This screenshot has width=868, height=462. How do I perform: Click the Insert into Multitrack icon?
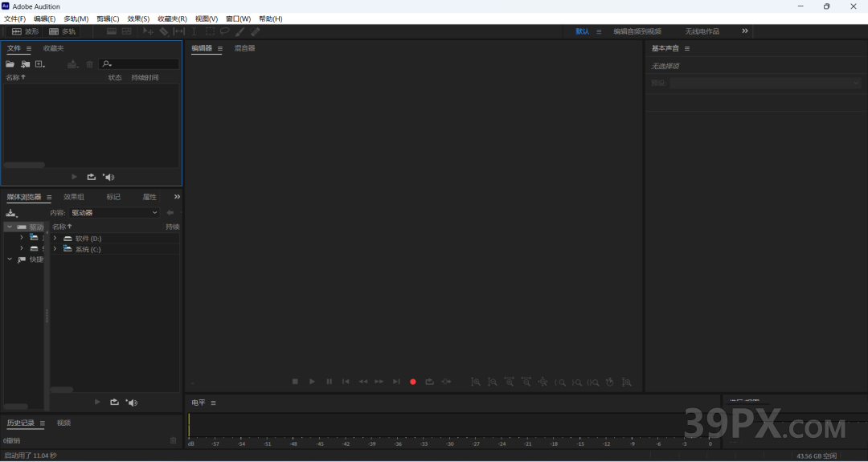click(x=73, y=64)
